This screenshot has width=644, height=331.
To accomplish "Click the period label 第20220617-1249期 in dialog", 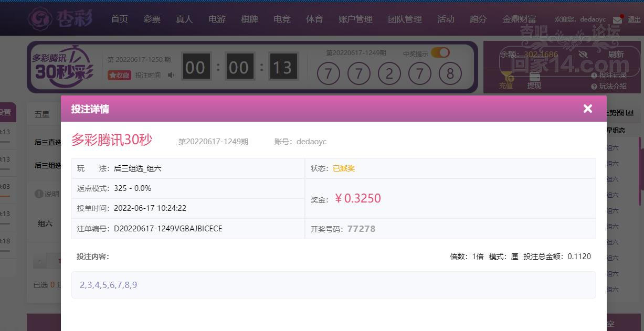I will click(x=213, y=142).
